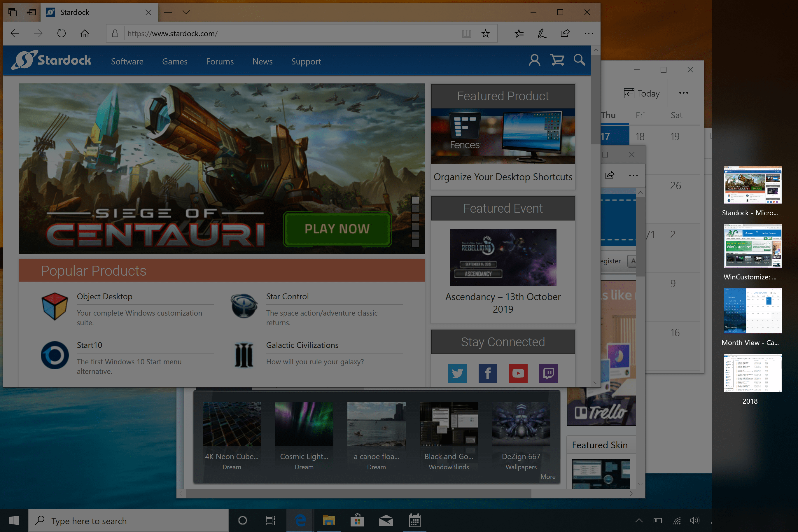Open the Software menu
Screen dimensions: 798x532
coord(127,62)
